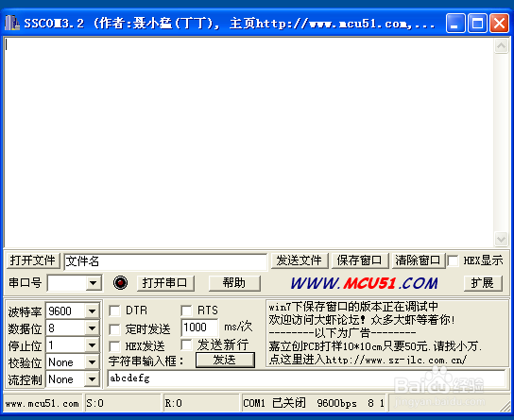The height and width of the screenshot is (420, 514).
Task: Toggle the DTR checkbox
Action: click(114, 311)
